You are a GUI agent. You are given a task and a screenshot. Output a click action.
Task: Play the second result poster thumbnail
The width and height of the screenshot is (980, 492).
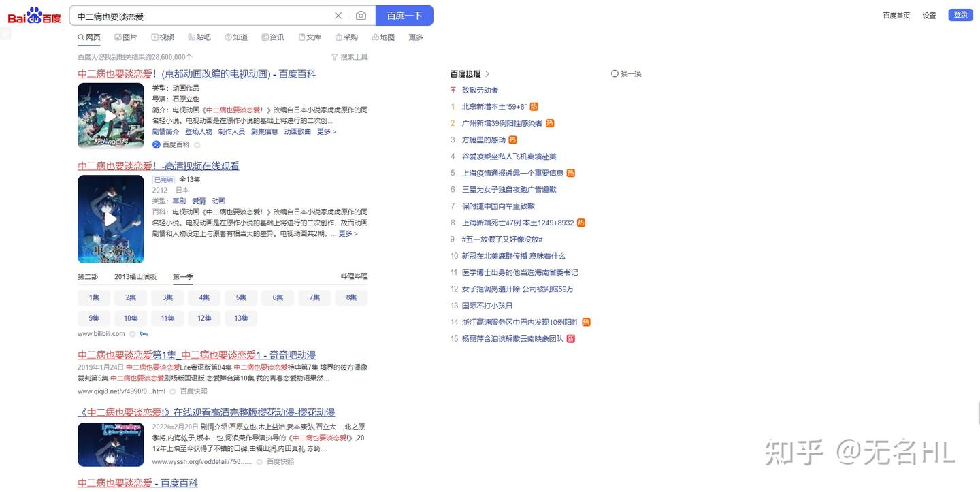(111, 219)
